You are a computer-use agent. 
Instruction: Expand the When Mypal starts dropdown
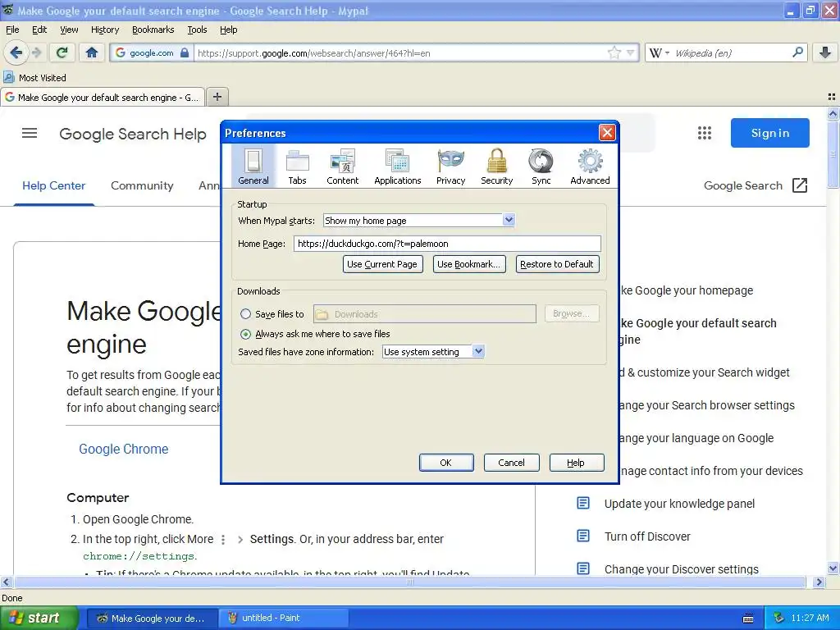(x=509, y=220)
